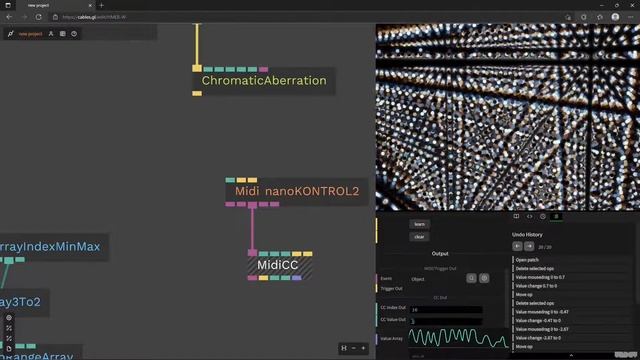Select 'Open patch' in Undo History
Image resolution: width=640 pixels, height=360 pixels.
(x=527, y=260)
